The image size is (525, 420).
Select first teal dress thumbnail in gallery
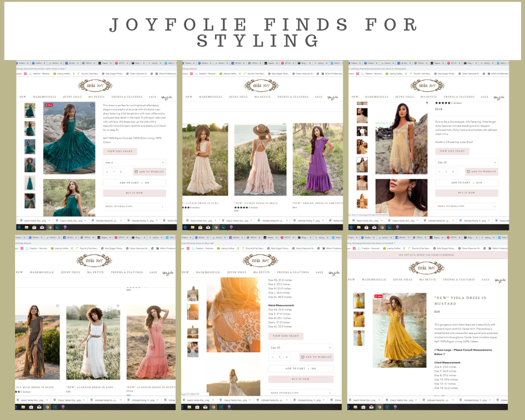pos(30,110)
